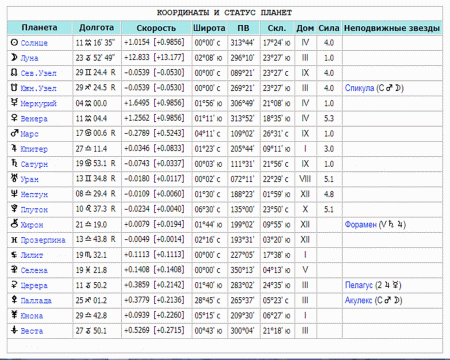Viewport: 450px width, 360px height.
Task: Open the Уран planet link
Action: tap(29, 179)
